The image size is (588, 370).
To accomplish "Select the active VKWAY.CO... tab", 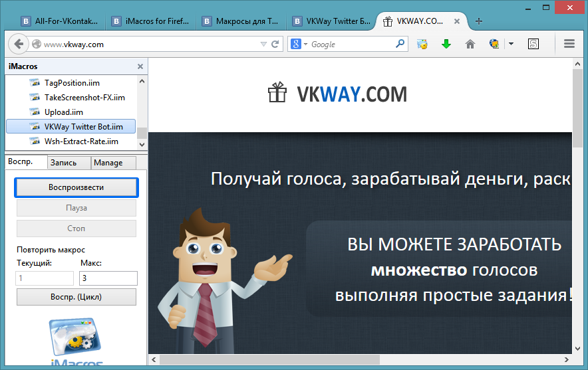I will click(420, 21).
